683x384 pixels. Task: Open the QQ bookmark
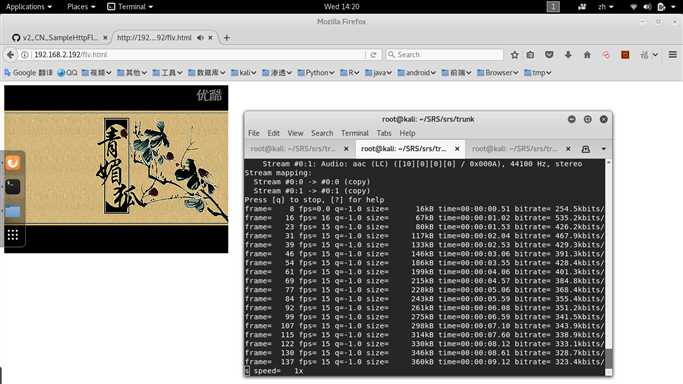click(67, 73)
